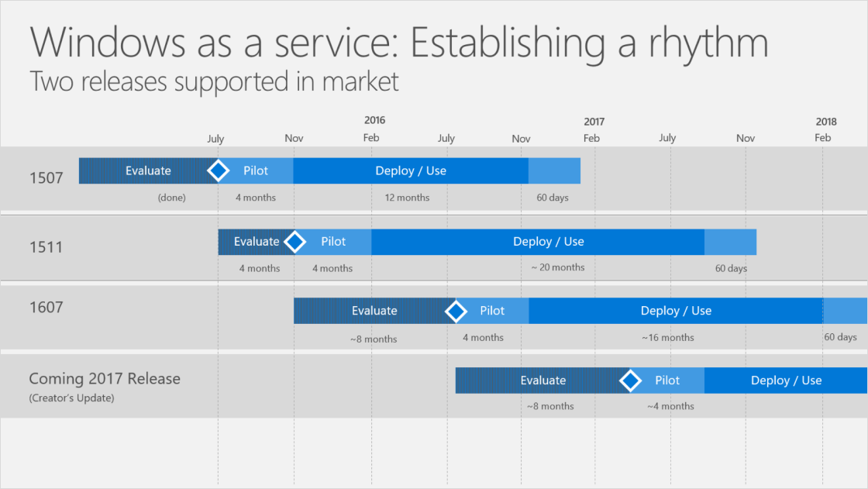Click the '(Creator's Update)' subtitle text
The width and height of the screenshot is (868, 489).
coord(71,398)
